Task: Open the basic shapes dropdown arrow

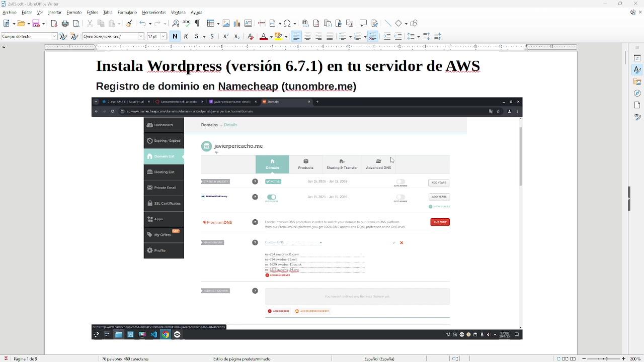Action: point(405,24)
